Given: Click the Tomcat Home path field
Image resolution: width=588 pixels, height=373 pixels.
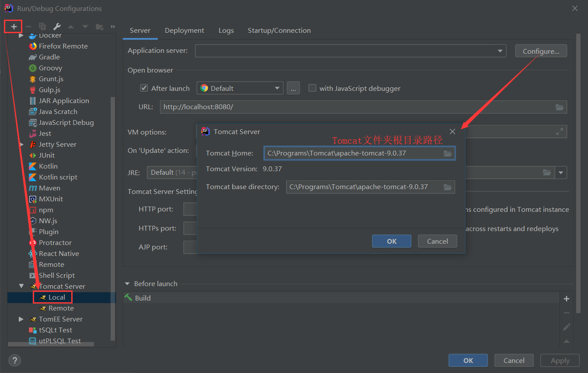Looking at the screenshot, I should (359, 153).
